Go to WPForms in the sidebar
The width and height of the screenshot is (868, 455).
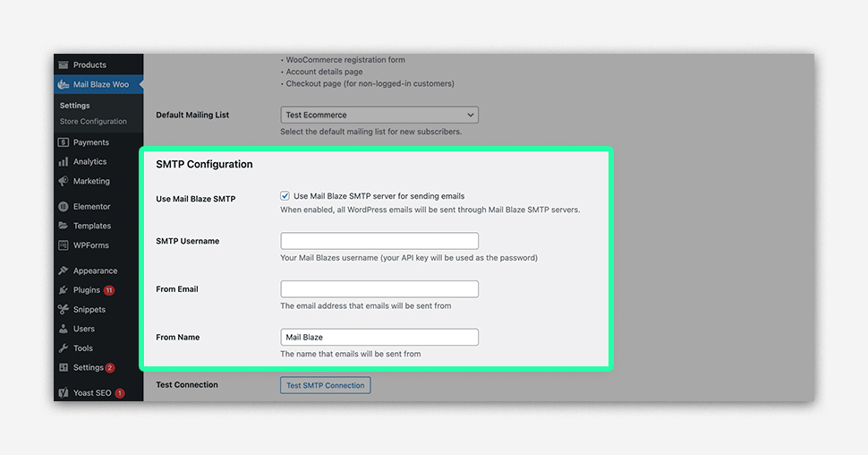coord(98,245)
